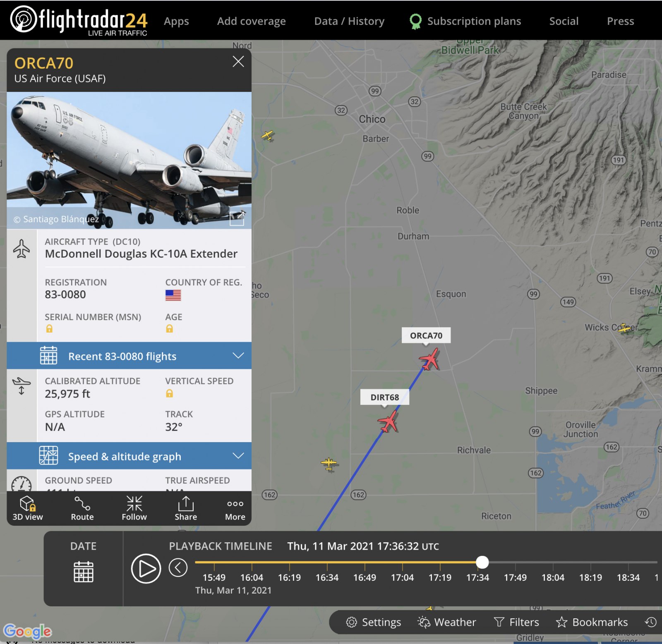Show the flight Route

pos(82,508)
